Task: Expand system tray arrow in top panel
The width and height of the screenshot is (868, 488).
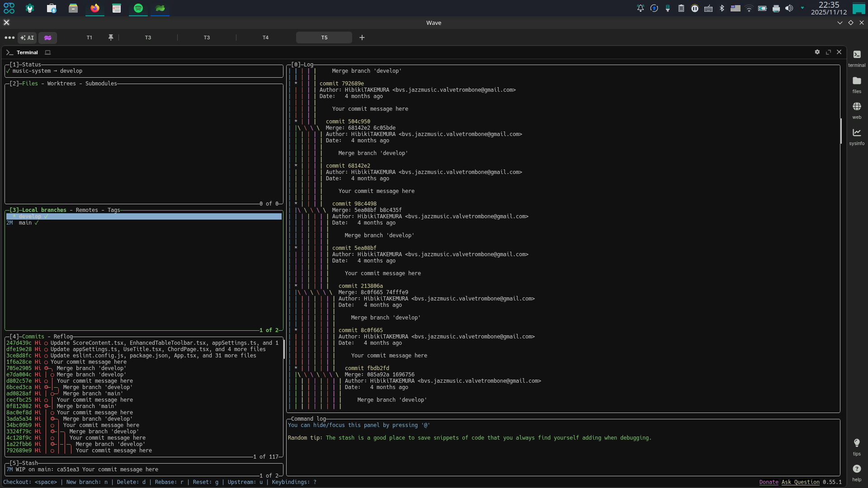Action: [x=802, y=8]
